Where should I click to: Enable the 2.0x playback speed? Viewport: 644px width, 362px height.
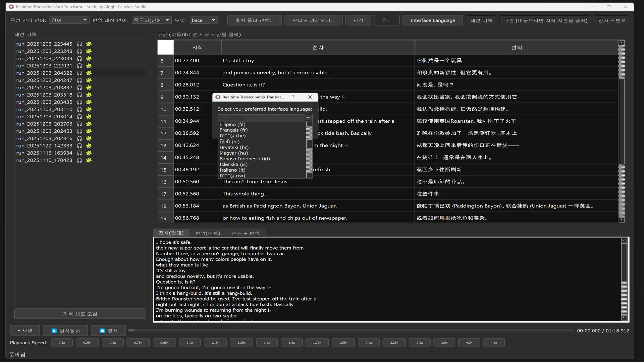click(x=369, y=342)
